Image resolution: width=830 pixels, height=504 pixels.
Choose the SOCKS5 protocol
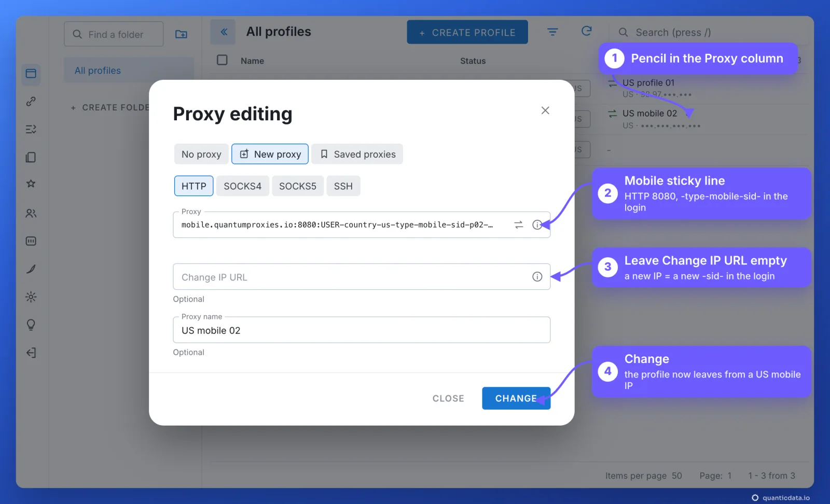pyautogui.click(x=298, y=186)
